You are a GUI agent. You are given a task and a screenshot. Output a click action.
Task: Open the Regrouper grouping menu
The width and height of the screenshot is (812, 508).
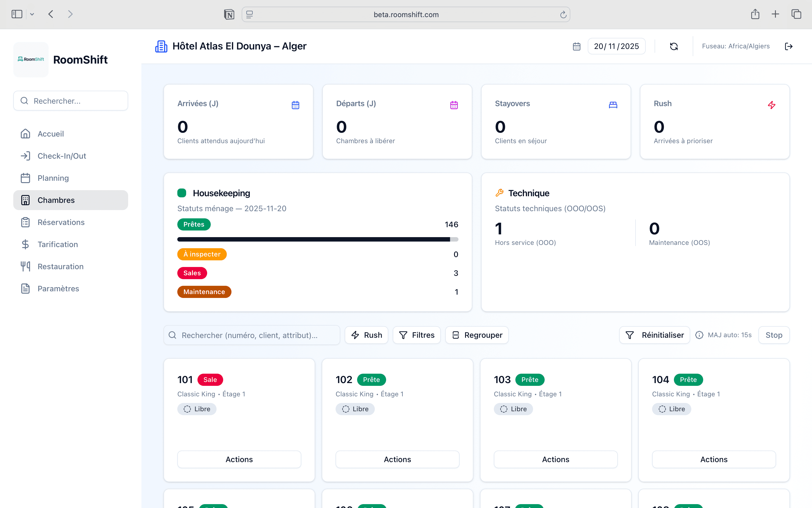point(476,335)
